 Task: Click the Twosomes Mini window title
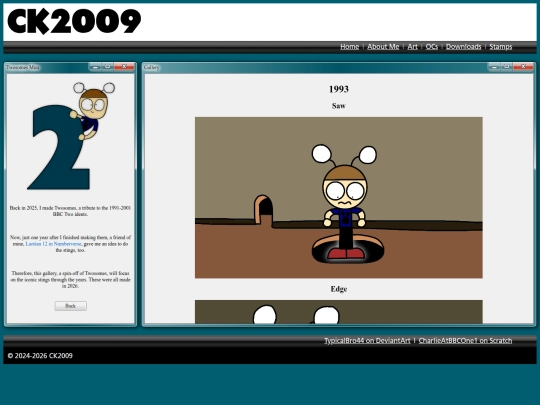[x=23, y=67]
